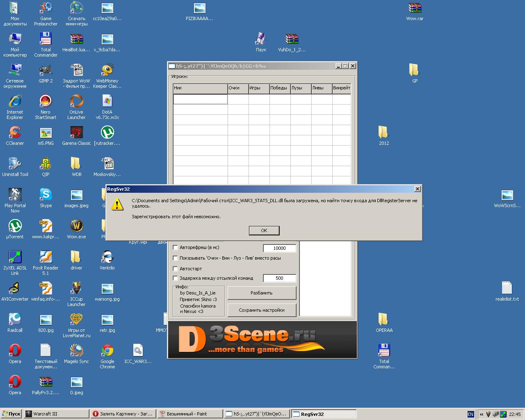Screen dimensions: 525x420
Task: Click the Play Portal Now icon
Action: point(15,201)
